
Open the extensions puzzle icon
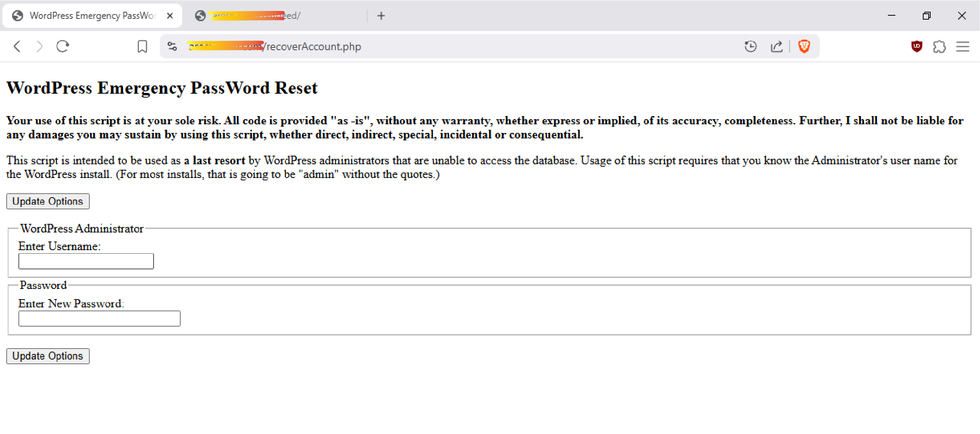click(939, 47)
